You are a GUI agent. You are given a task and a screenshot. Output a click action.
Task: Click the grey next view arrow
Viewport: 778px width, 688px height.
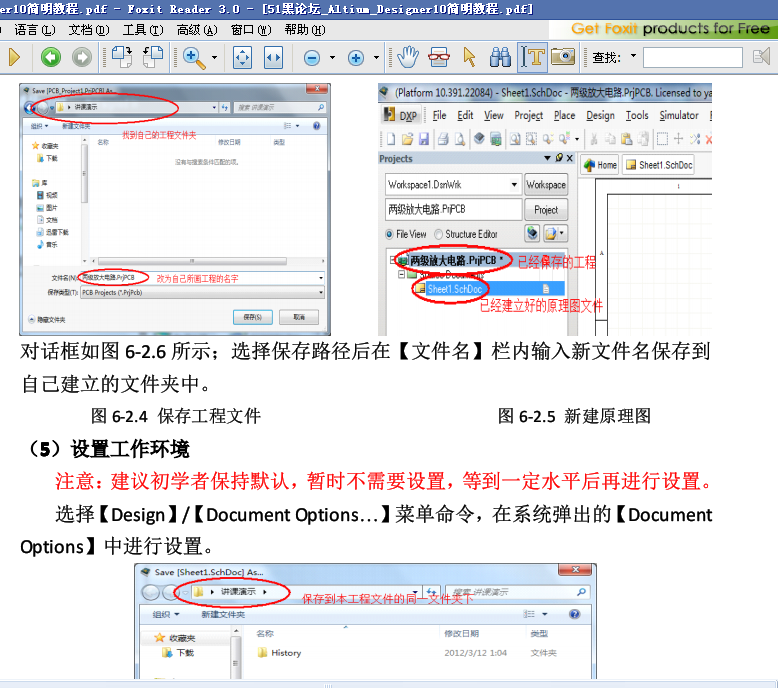click(82, 58)
